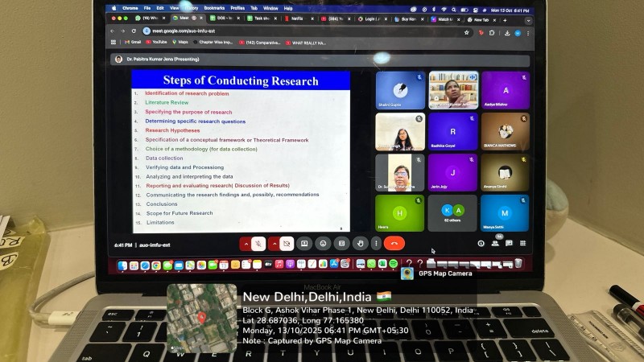
Task: Raise hand in the meeting
Action: coord(359,243)
